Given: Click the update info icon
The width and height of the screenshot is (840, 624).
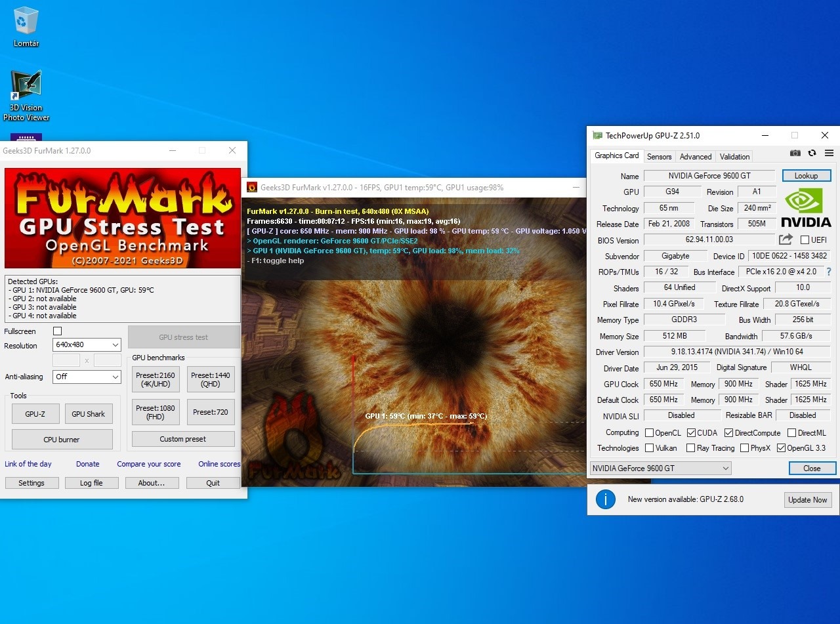Looking at the screenshot, I should tap(605, 499).
